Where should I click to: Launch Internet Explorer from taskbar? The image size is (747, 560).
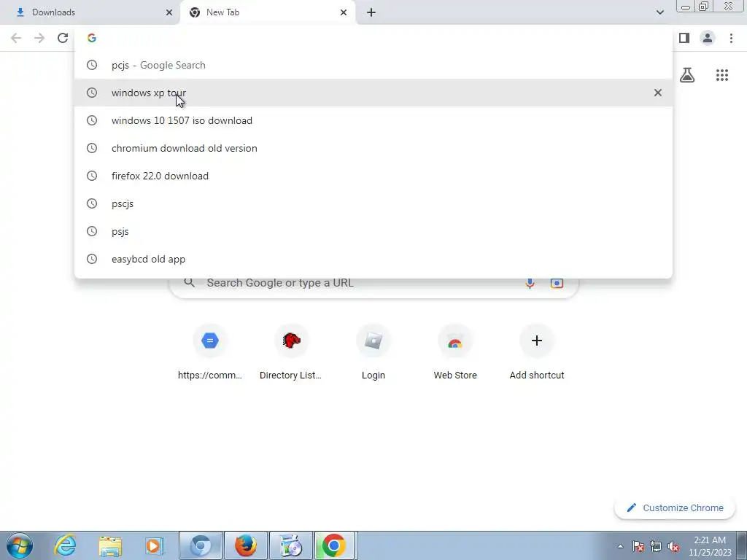[x=65, y=545]
